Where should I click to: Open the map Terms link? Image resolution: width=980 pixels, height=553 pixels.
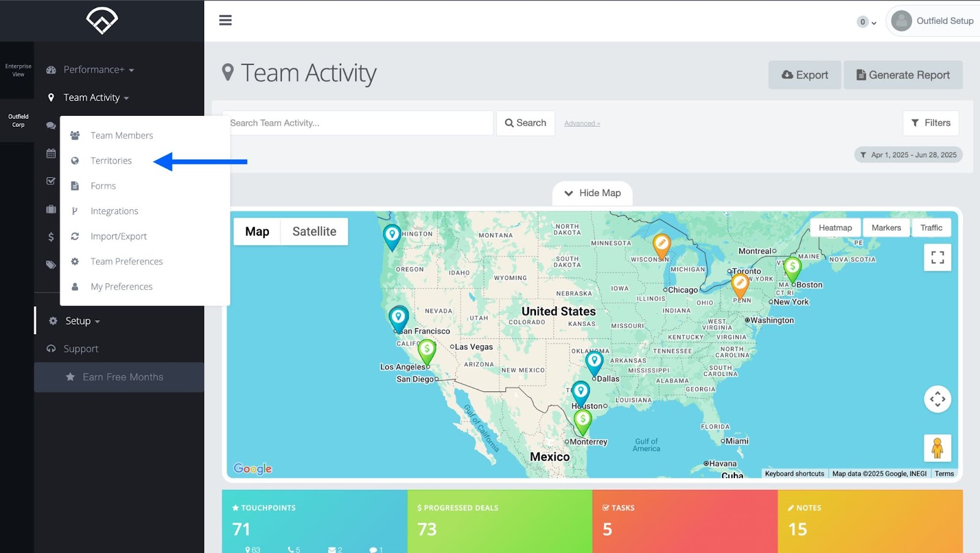pos(944,473)
